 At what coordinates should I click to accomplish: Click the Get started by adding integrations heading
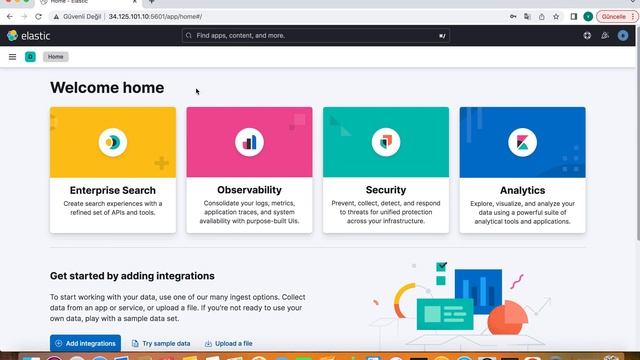click(132, 276)
